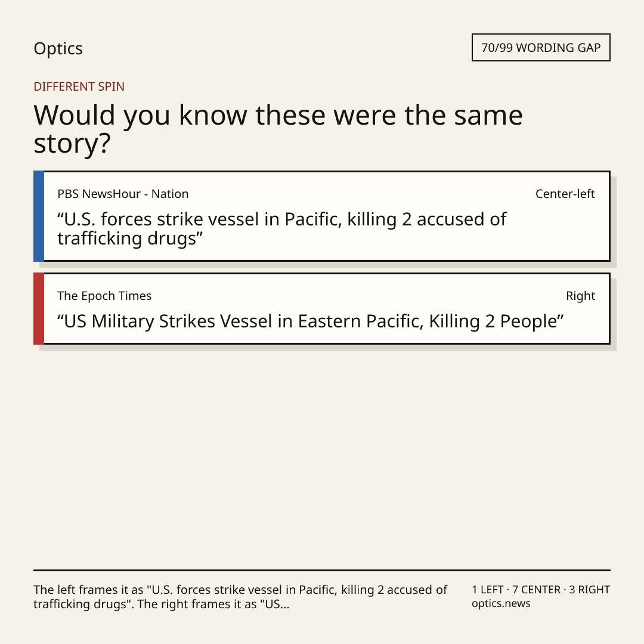The image size is (644, 644).
Task: Click the Optics logo text
Action: coord(58,48)
